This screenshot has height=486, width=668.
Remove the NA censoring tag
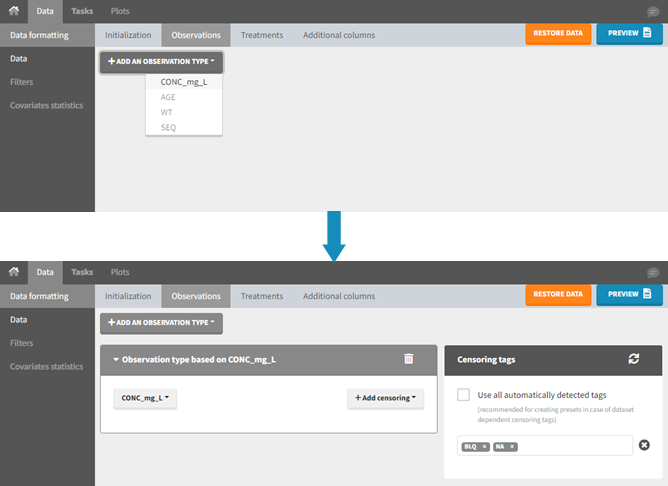tap(512, 446)
